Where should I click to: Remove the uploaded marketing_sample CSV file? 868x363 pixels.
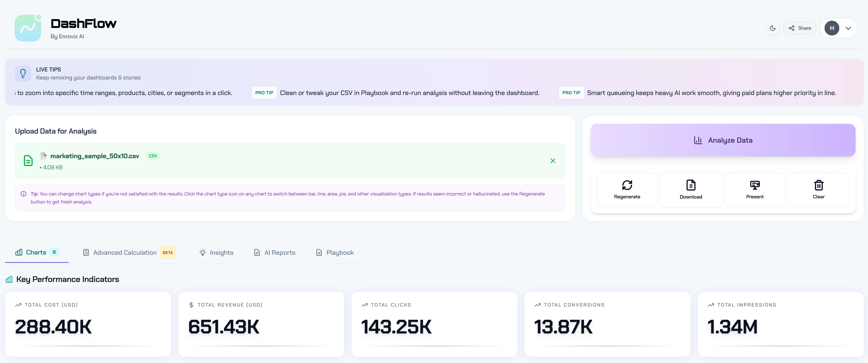(553, 161)
